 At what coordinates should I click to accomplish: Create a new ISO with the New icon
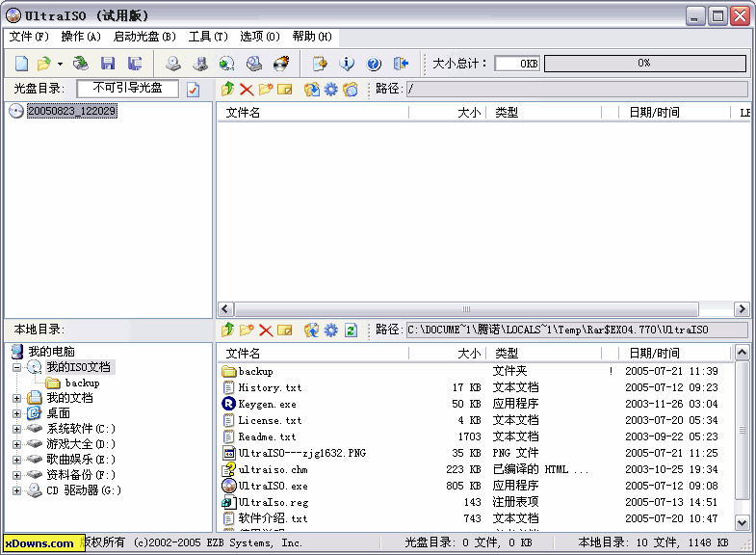tap(22, 64)
